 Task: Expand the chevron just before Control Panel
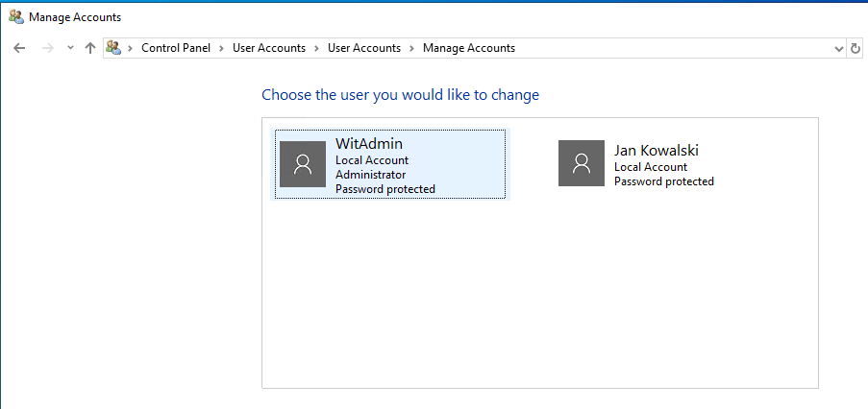(131, 48)
